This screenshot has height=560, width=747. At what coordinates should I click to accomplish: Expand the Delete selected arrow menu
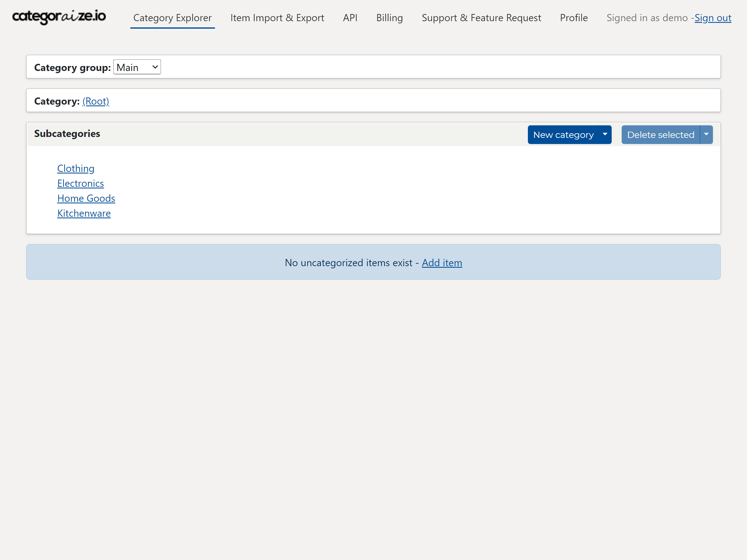pyautogui.click(x=706, y=134)
